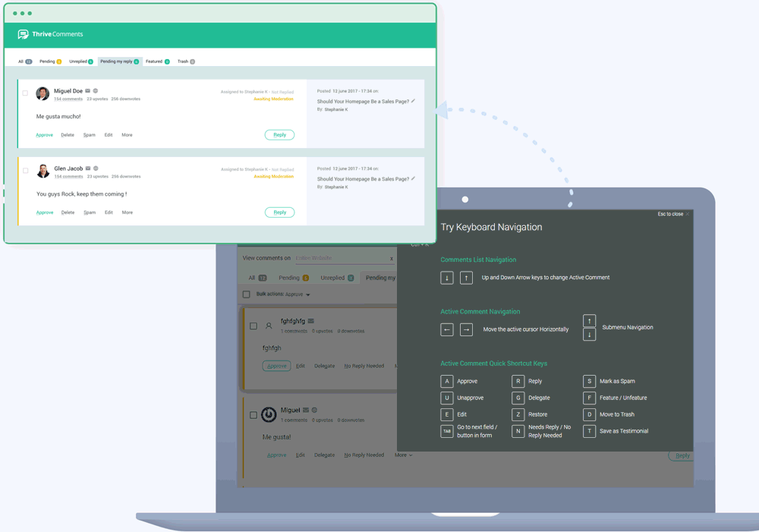Approve Glen Jacob's comment

[x=45, y=212]
